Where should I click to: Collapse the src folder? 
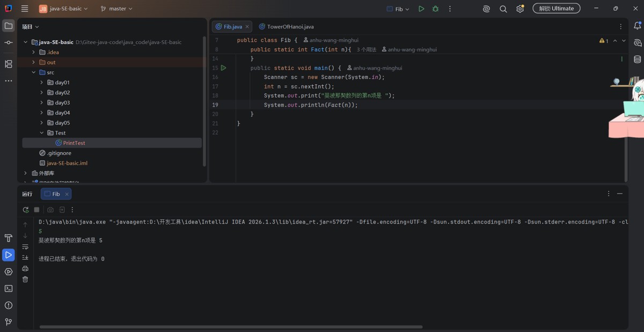pyautogui.click(x=33, y=72)
